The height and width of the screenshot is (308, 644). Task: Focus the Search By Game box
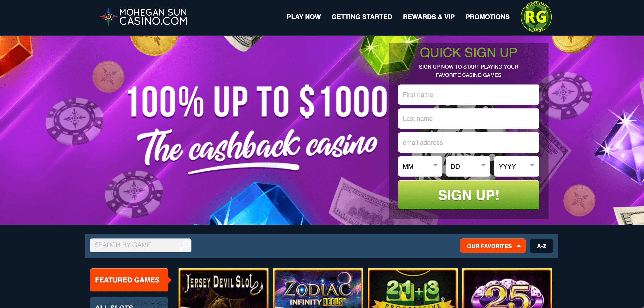(x=140, y=245)
